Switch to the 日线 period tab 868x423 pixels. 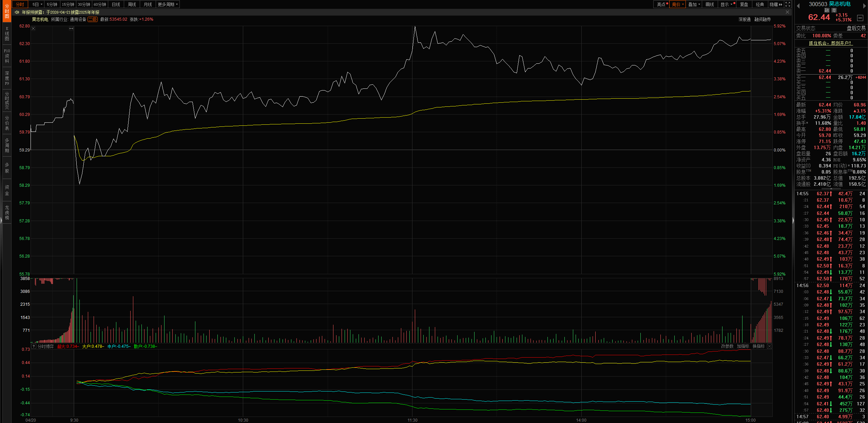(116, 4)
